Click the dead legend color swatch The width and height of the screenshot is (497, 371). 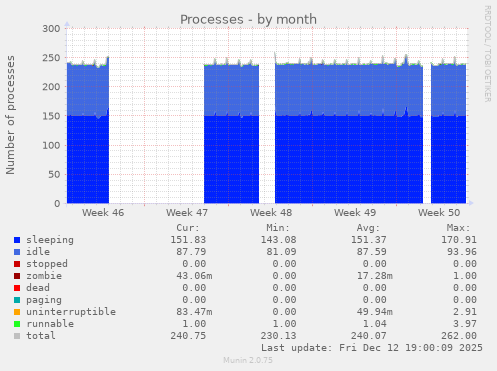pos(17,288)
